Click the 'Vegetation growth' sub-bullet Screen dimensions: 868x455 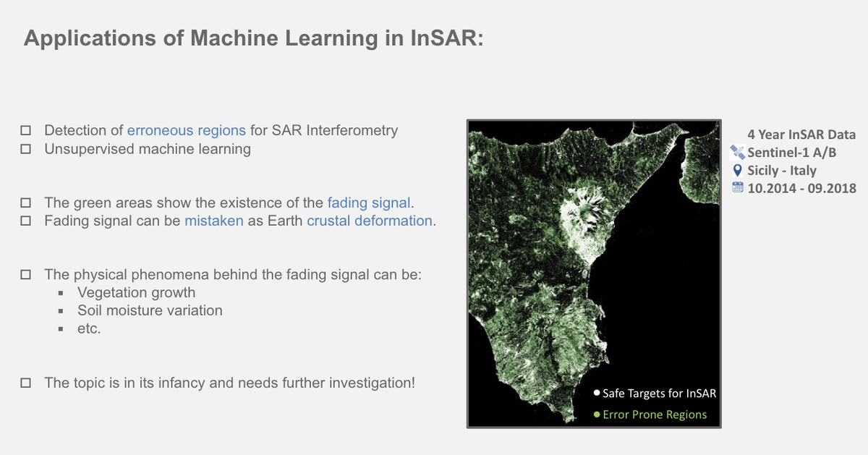pyautogui.click(x=136, y=293)
